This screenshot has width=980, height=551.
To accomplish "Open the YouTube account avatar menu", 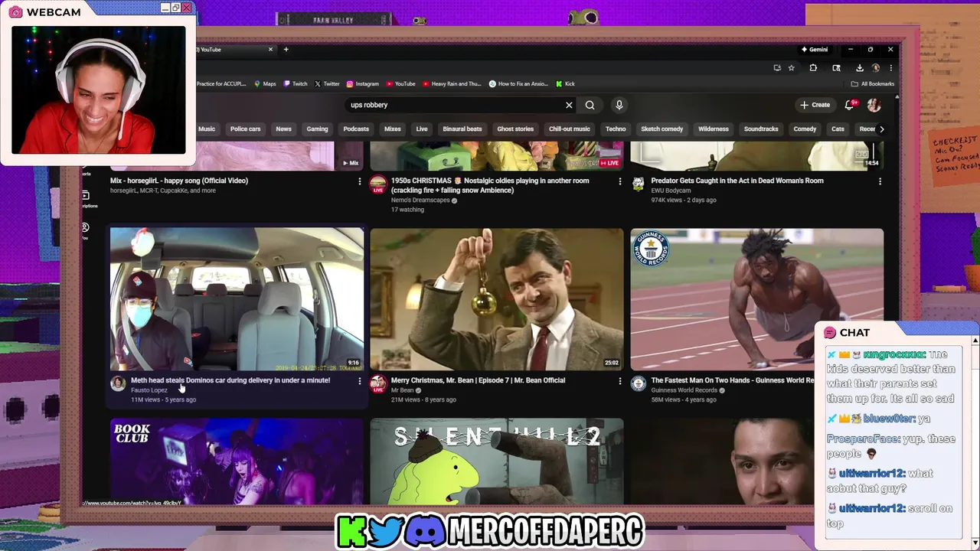I will 874,105.
